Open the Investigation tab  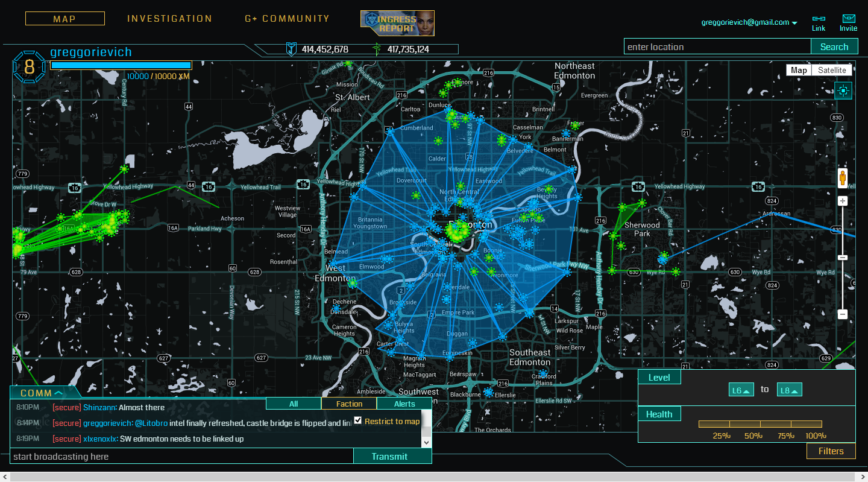[x=169, y=19]
